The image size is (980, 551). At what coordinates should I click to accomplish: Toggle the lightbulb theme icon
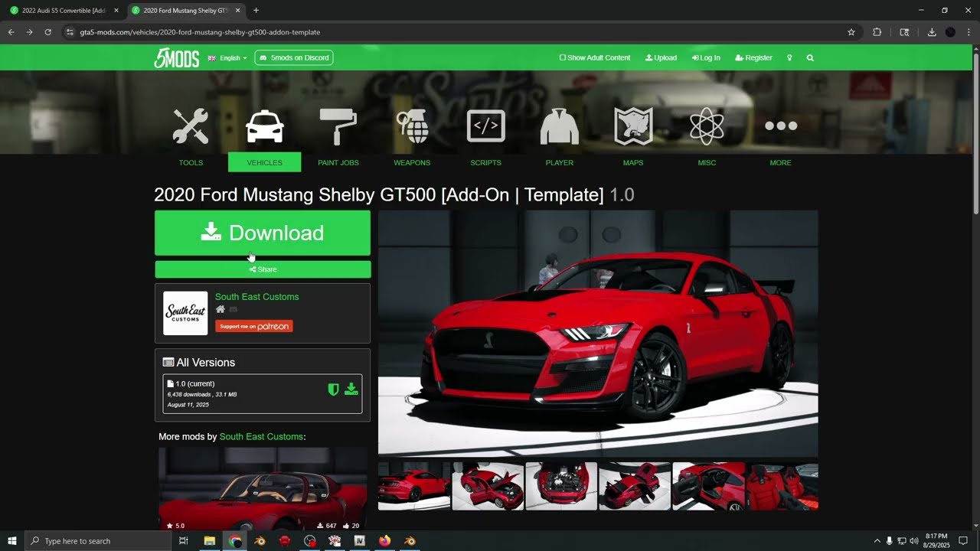click(789, 58)
